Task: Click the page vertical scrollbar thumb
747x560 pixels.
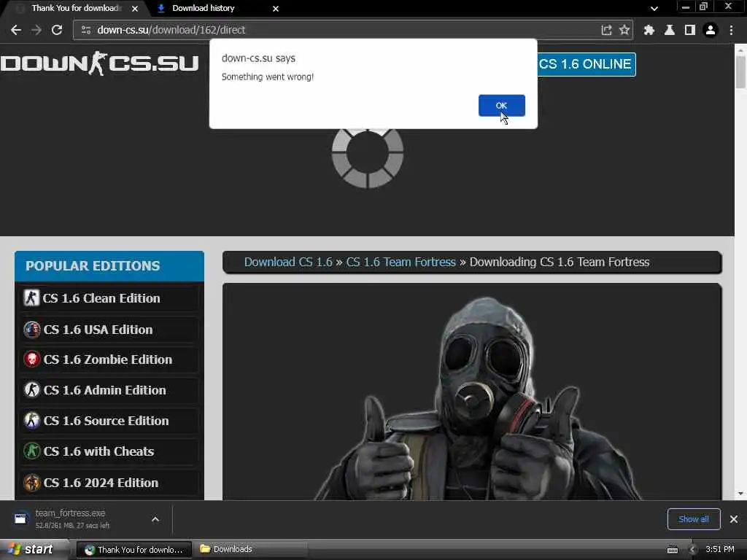Action: click(740, 71)
